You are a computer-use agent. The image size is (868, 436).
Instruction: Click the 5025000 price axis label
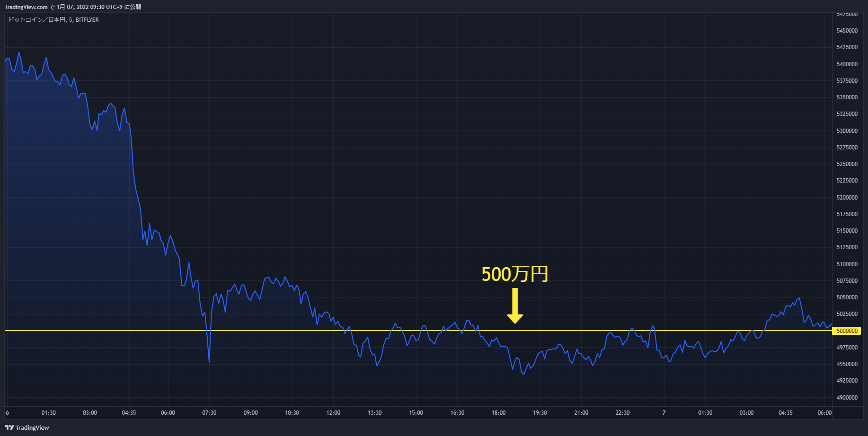click(847, 314)
